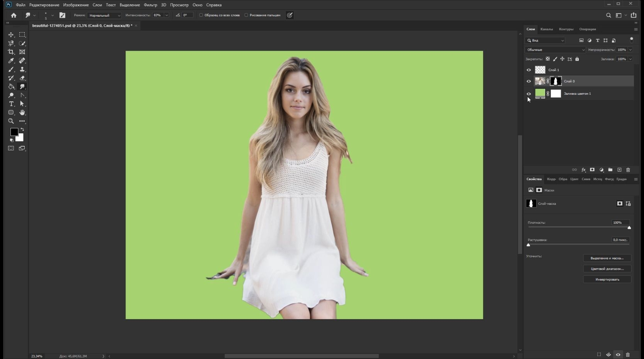Select the Path Selection arrow tool

point(22,104)
